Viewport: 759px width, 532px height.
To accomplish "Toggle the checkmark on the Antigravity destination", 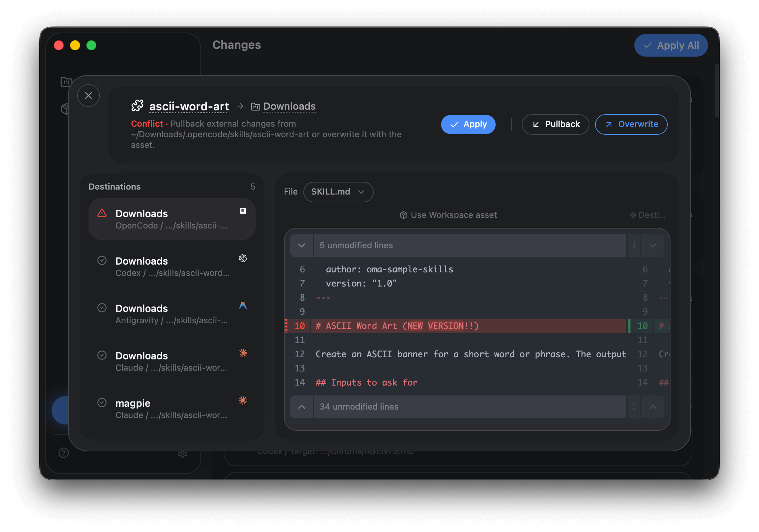I will click(102, 307).
